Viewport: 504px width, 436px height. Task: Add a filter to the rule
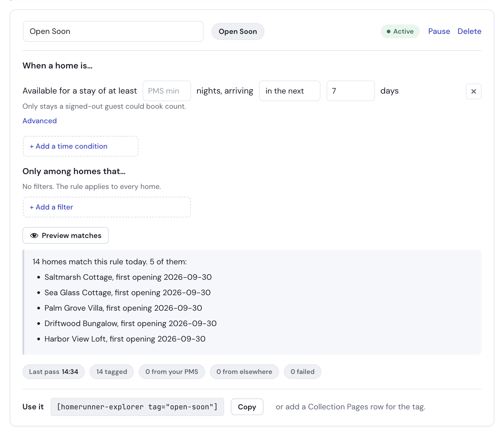coord(107,207)
